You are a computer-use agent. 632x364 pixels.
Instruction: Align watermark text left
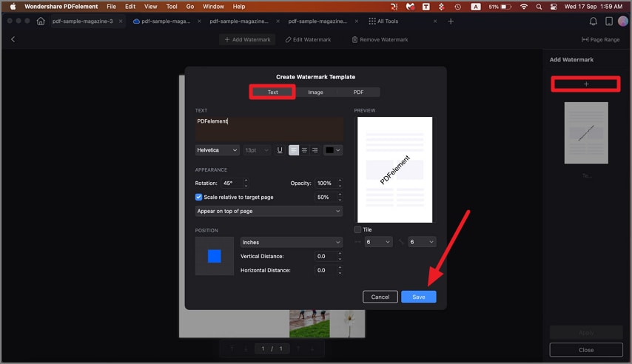pos(294,150)
